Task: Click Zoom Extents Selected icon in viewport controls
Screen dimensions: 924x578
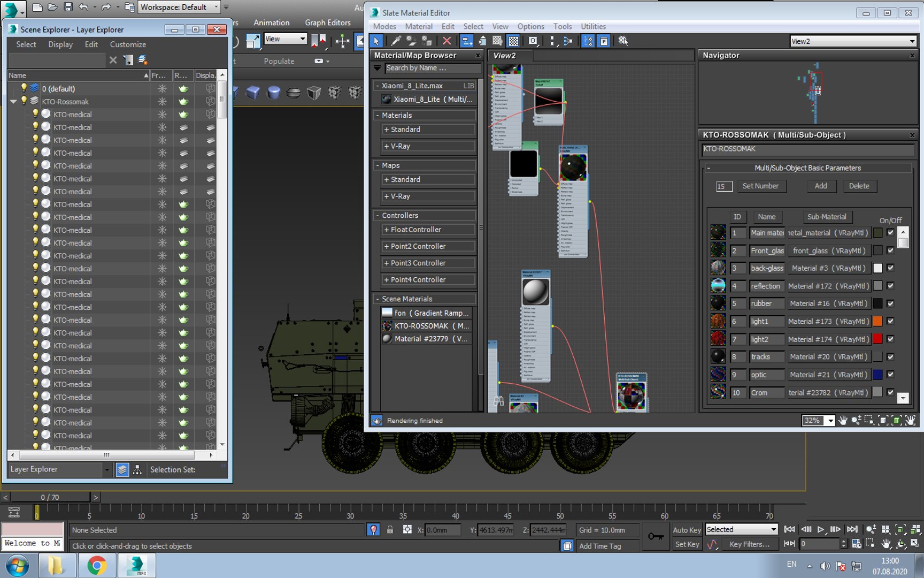Action: [900, 529]
